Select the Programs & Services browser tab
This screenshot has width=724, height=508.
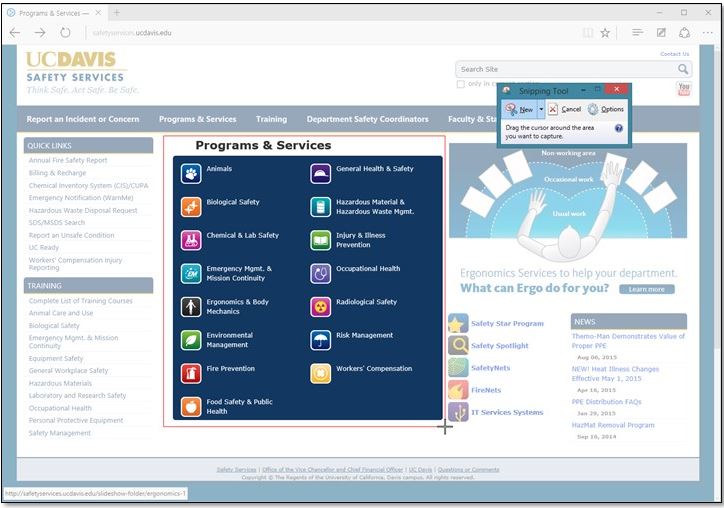click(x=54, y=13)
